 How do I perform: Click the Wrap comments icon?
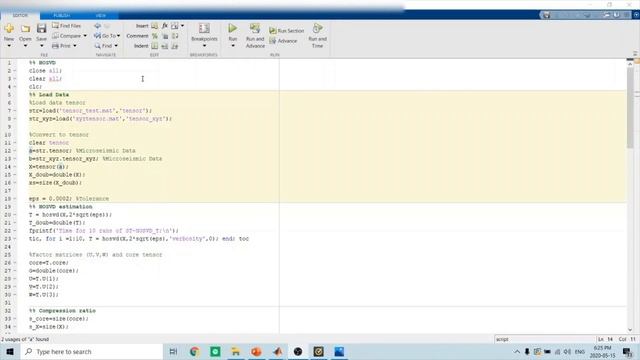175,36
